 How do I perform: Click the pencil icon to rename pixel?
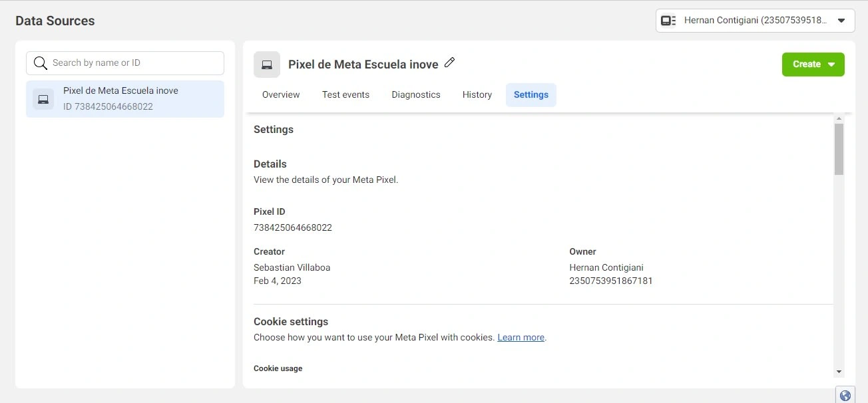pos(449,63)
